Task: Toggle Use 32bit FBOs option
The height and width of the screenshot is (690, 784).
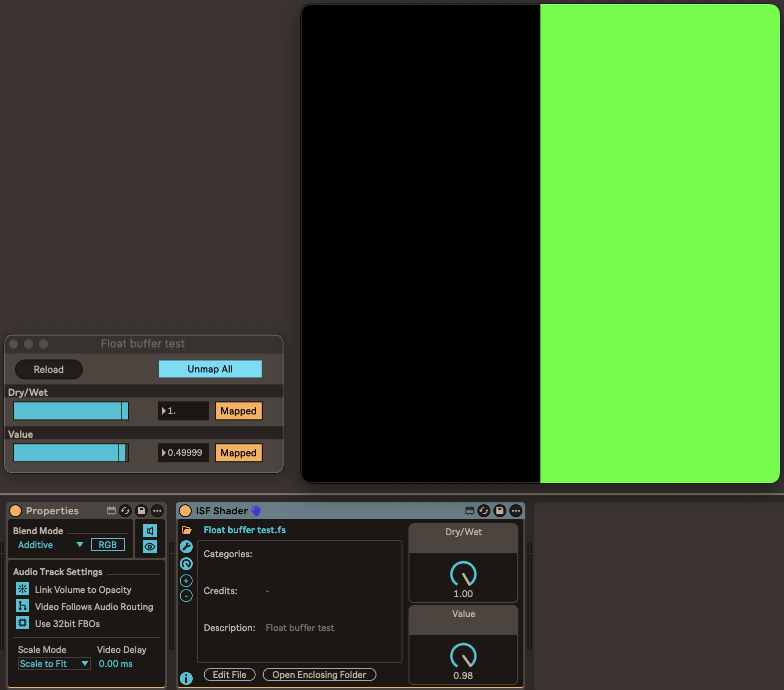Action: tap(22, 623)
